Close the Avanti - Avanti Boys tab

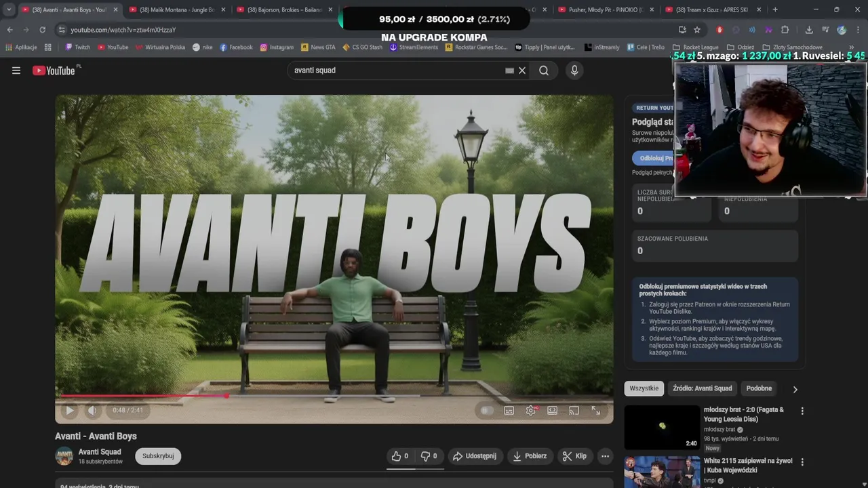pos(116,9)
